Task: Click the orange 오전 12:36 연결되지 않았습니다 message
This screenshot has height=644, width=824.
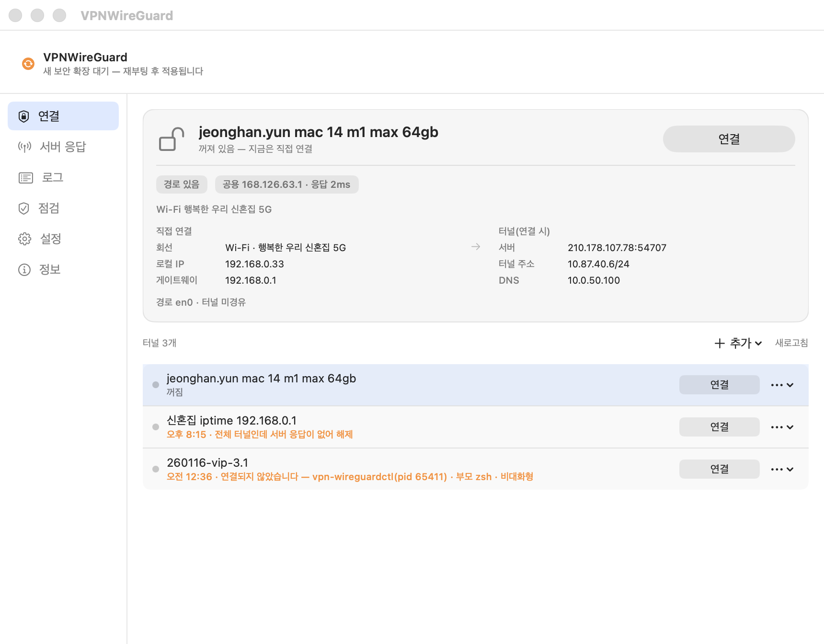Action: click(x=350, y=477)
